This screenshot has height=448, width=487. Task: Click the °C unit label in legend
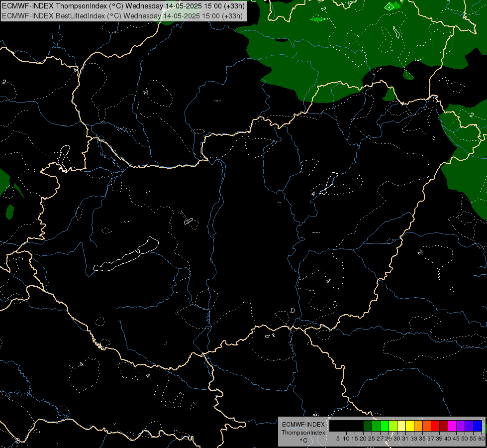(x=303, y=440)
